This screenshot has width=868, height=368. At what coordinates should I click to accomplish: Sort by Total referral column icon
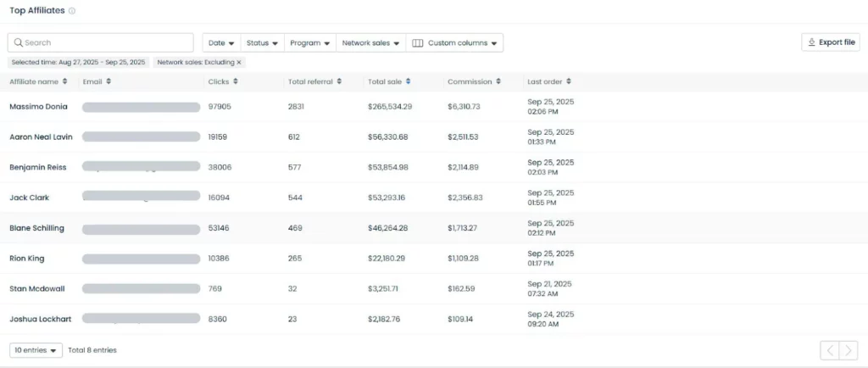339,82
